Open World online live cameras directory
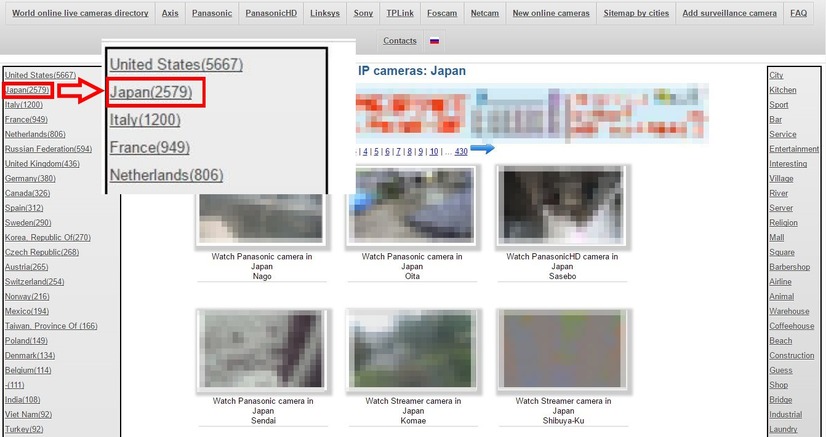The image size is (826, 437). [80, 13]
